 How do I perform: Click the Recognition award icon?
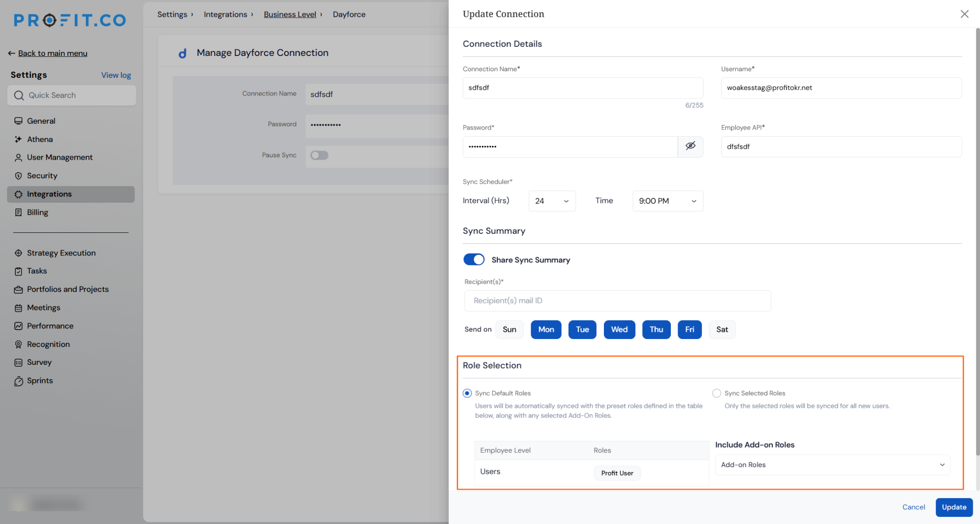[18, 344]
